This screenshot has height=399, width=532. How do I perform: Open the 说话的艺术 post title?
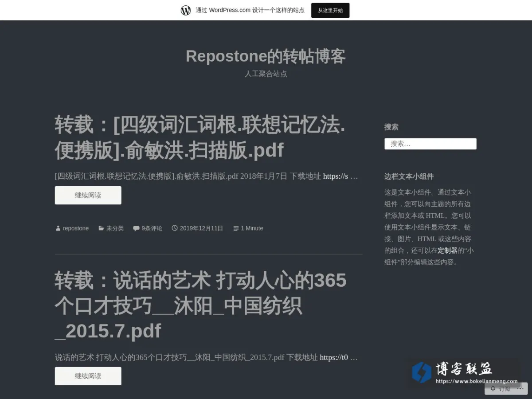(x=200, y=305)
